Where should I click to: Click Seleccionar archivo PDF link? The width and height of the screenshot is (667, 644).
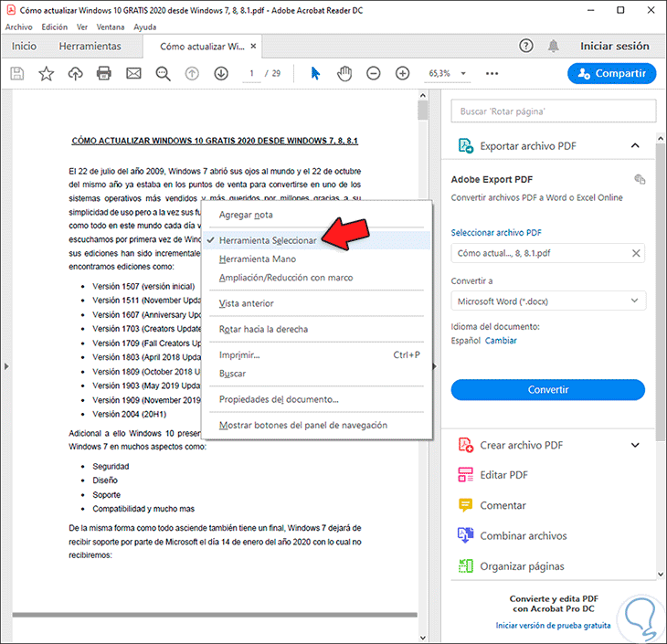tap(496, 232)
